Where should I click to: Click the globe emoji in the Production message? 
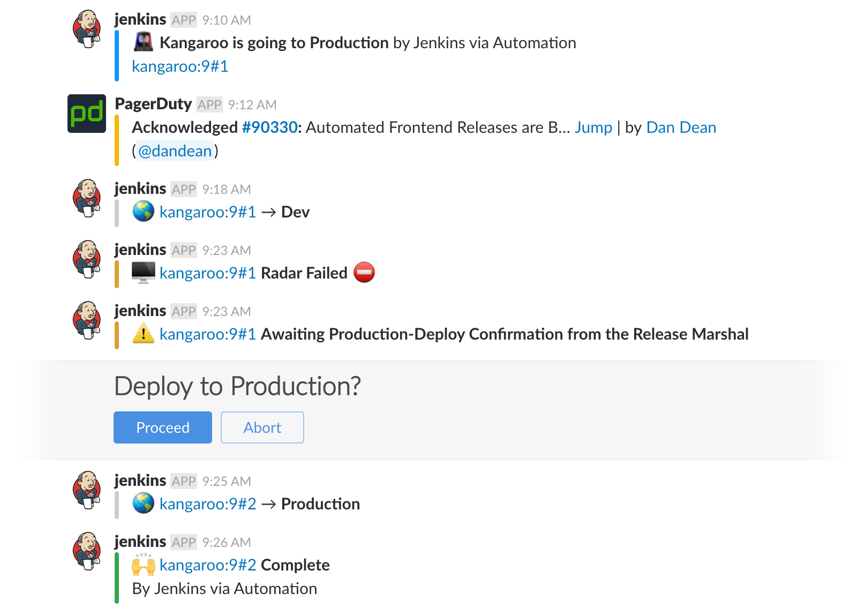(x=143, y=504)
